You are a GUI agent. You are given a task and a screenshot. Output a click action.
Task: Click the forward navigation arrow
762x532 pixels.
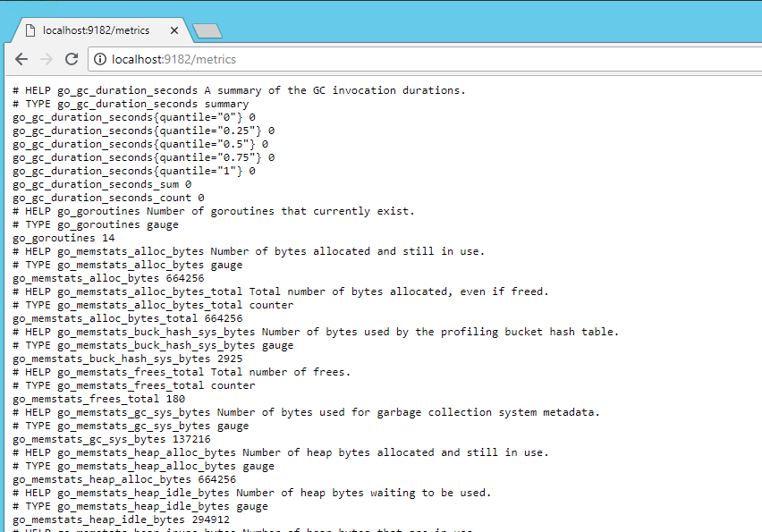pyautogui.click(x=47, y=59)
